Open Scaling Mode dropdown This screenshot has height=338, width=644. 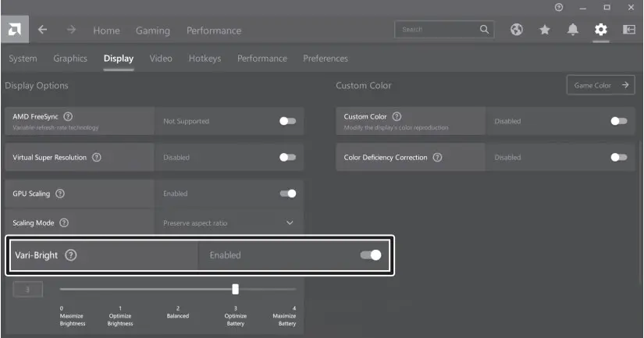(x=290, y=223)
